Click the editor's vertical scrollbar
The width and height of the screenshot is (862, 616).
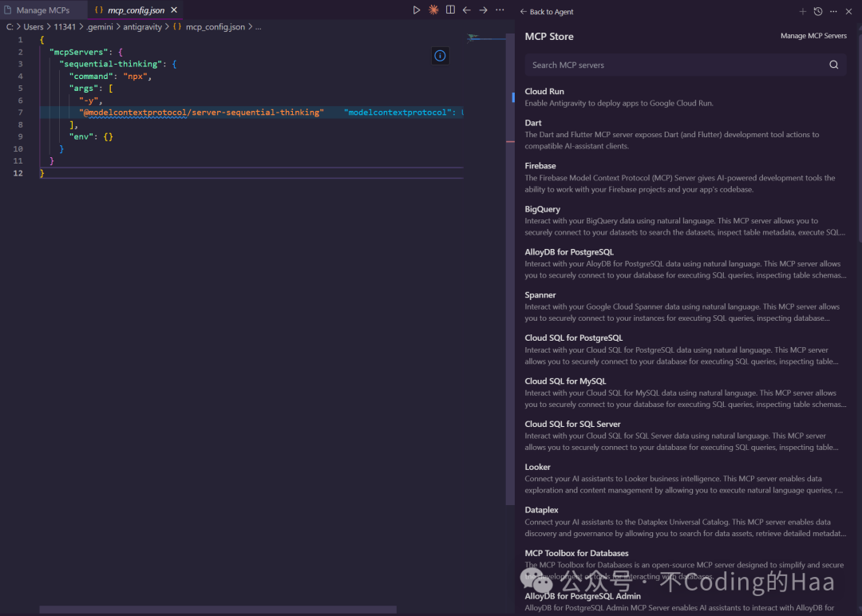point(510,269)
